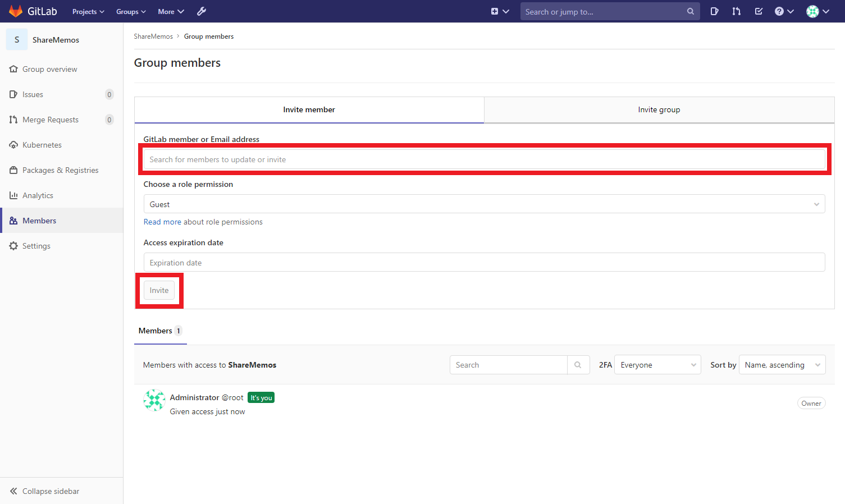This screenshot has width=845, height=504.
Task: Open Merge requests icon in top bar
Action: (x=736, y=11)
